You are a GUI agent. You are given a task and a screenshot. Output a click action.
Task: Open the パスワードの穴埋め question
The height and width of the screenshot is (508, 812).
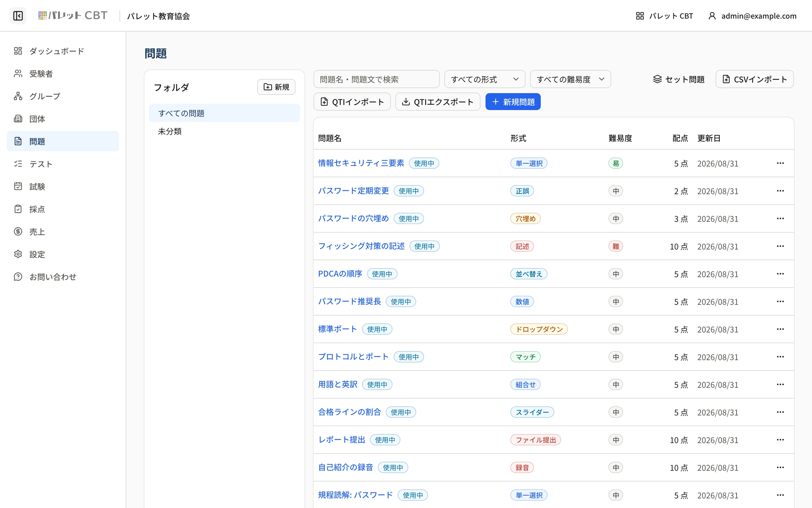353,218
